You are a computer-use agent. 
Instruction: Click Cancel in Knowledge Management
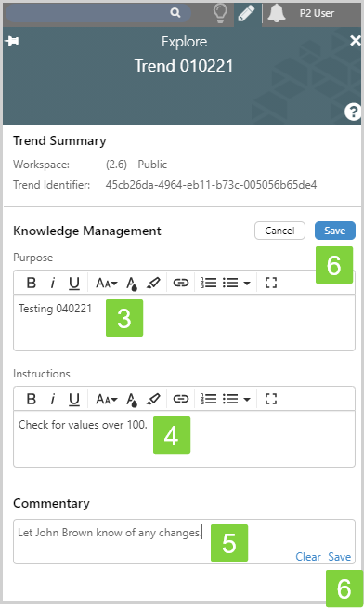coord(279,231)
